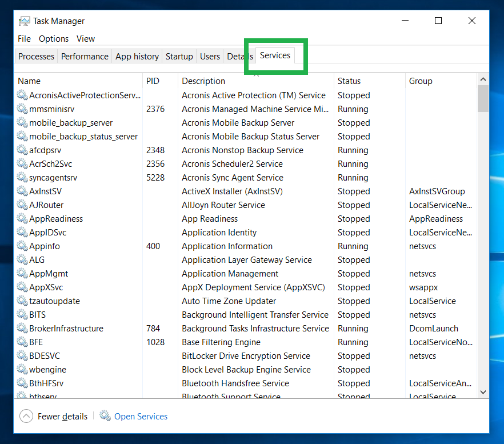Viewport: 504px width, 444px height.
Task: Sort by the Status column header
Action: [370, 81]
